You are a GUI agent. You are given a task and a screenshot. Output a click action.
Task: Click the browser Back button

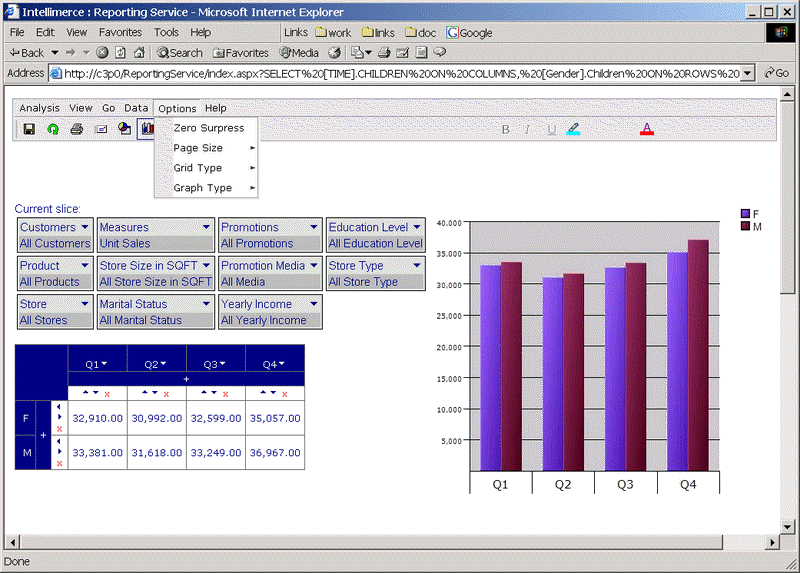point(27,53)
